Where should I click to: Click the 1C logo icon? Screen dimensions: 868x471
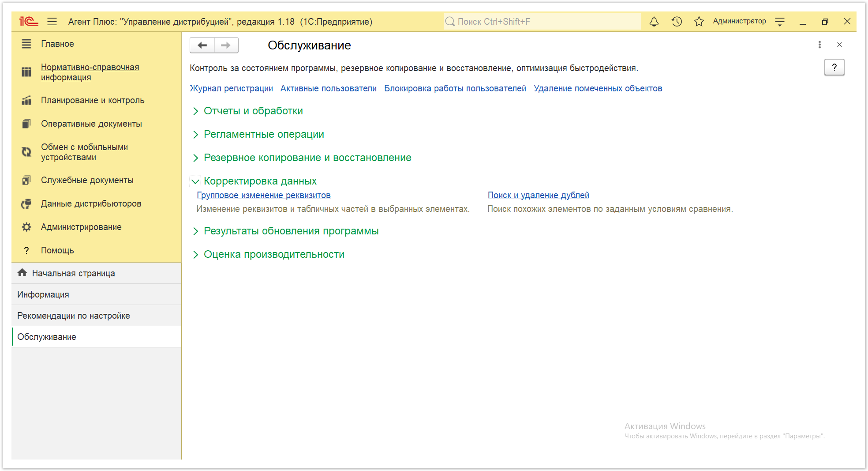tap(29, 21)
